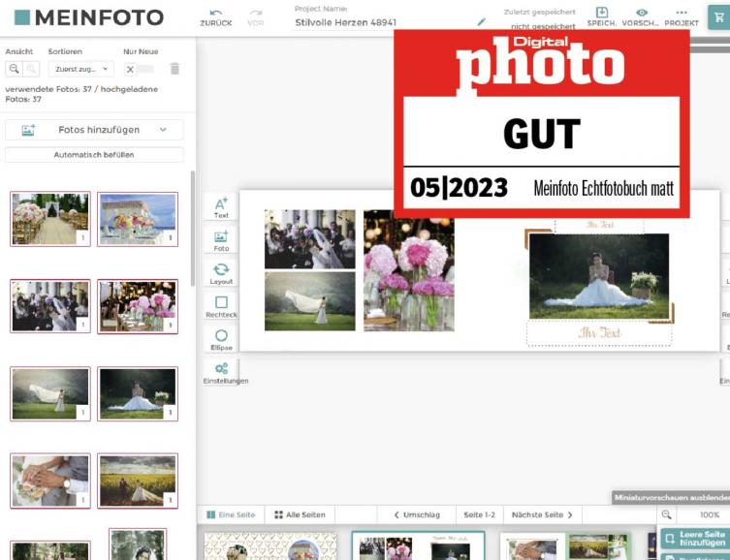Image resolution: width=730 pixels, height=560 pixels.
Task: Click pink hydrangea photo on canvas
Action: click(409, 274)
